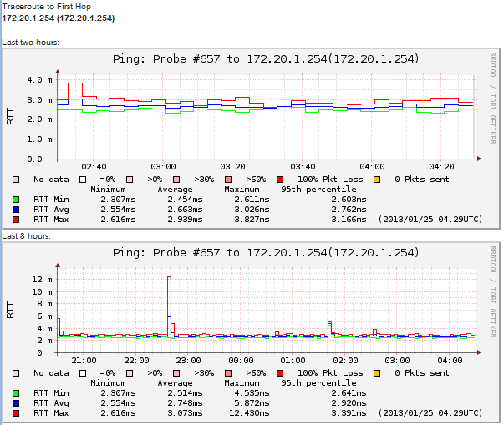
Task: Click orange 0 Pkts sent swatch in 8-hour legend
Action: [x=376, y=373]
